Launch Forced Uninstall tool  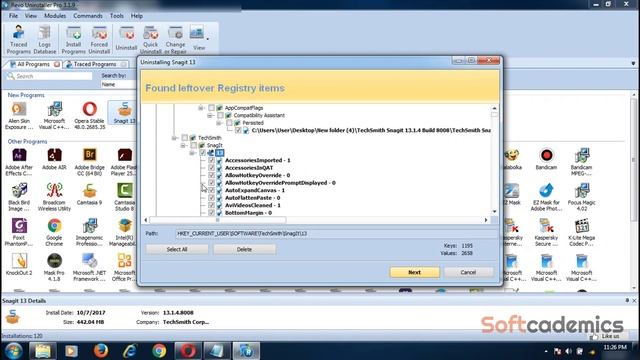[x=99, y=39]
